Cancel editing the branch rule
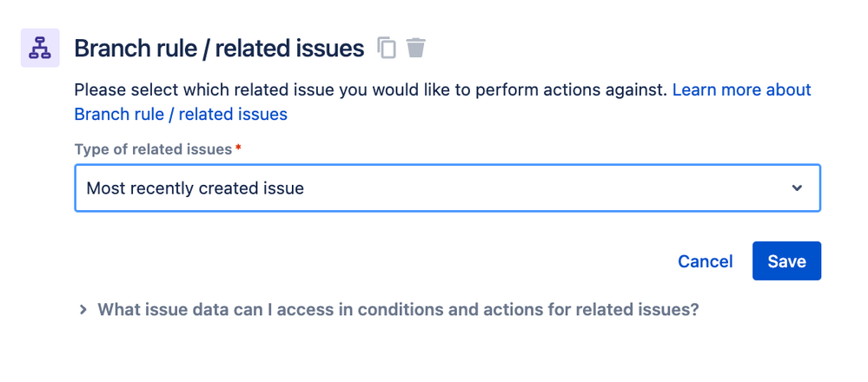868x382 pixels. click(x=705, y=261)
